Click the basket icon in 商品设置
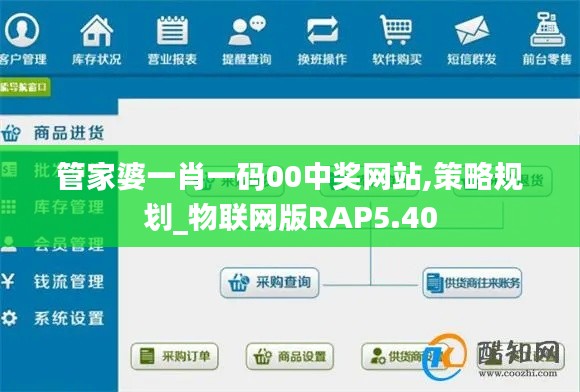This screenshot has height=392, width=580. [x=263, y=356]
